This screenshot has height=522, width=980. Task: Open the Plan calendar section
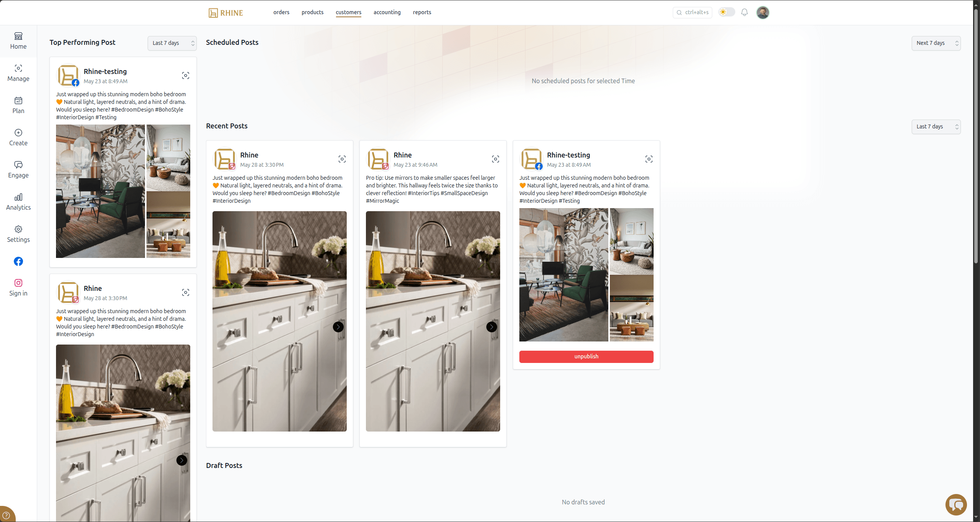click(18, 105)
